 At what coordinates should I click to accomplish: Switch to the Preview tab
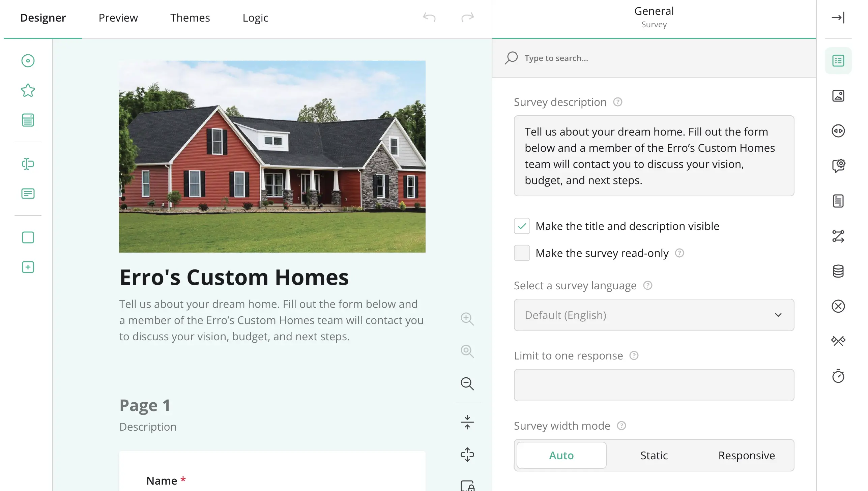point(118,18)
